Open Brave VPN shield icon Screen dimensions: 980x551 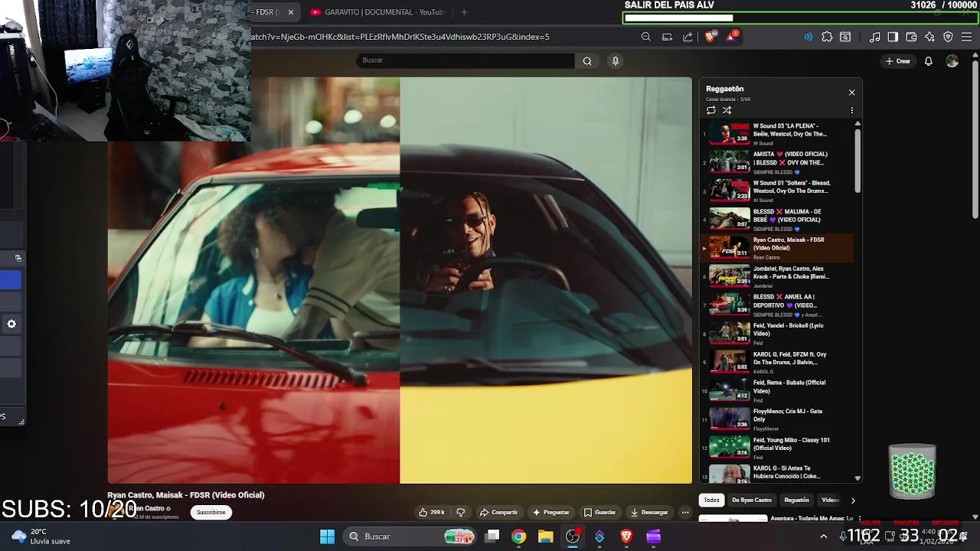tap(948, 37)
